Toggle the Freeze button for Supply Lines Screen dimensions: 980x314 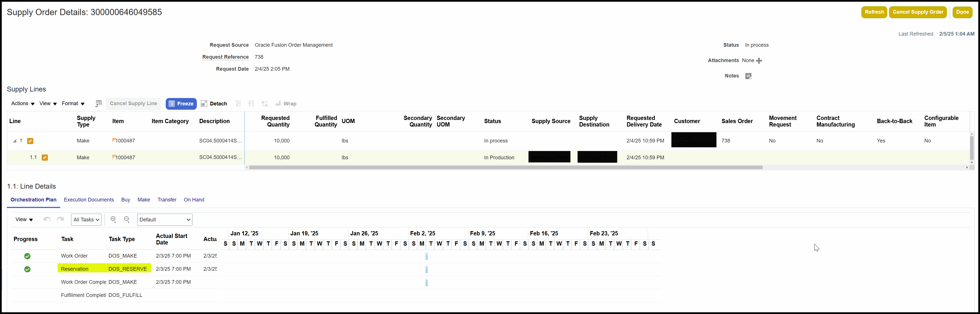tap(181, 103)
